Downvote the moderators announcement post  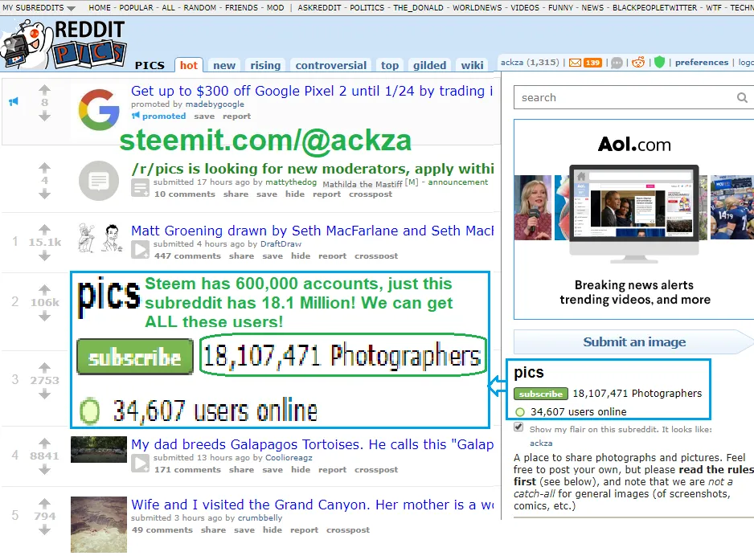(44, 194)
